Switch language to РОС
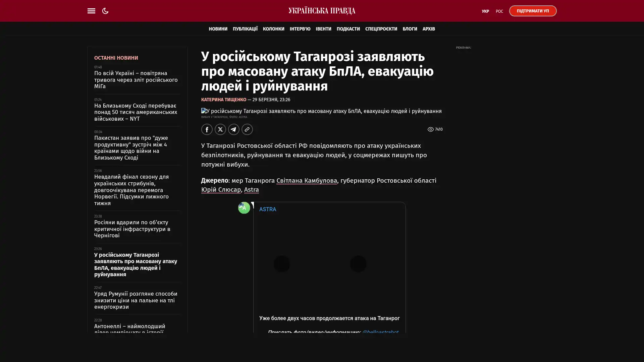The width and height of the screenshot is (644, 362). tap(499, 11)
